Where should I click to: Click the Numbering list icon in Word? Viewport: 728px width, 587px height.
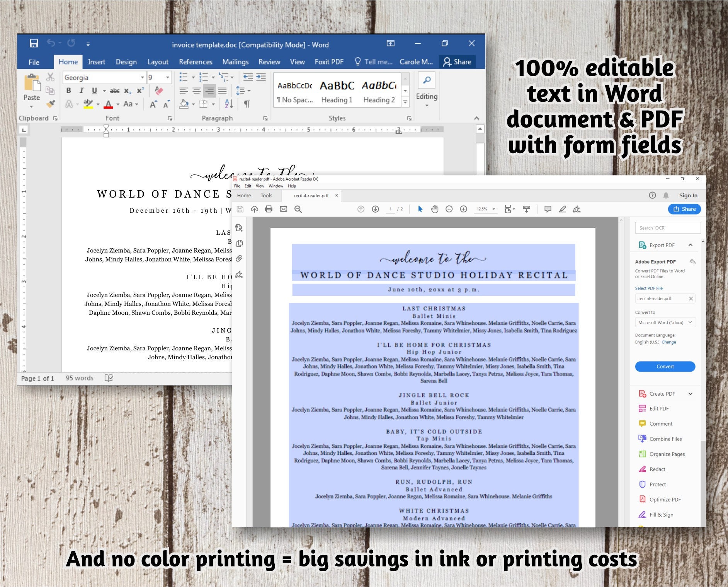pos(204,77)
